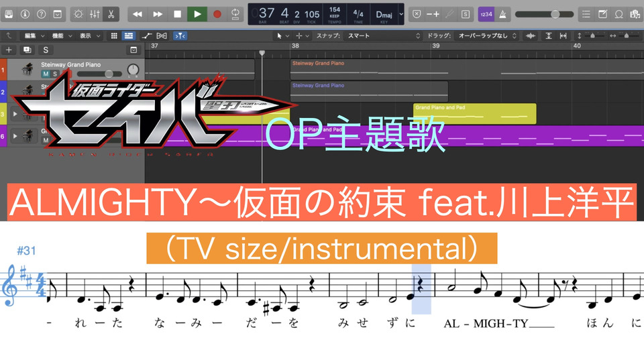Viewport: 644px width, 362px height.
Task: Click the horizontal auto zoom icon
Action: [563, 36]
